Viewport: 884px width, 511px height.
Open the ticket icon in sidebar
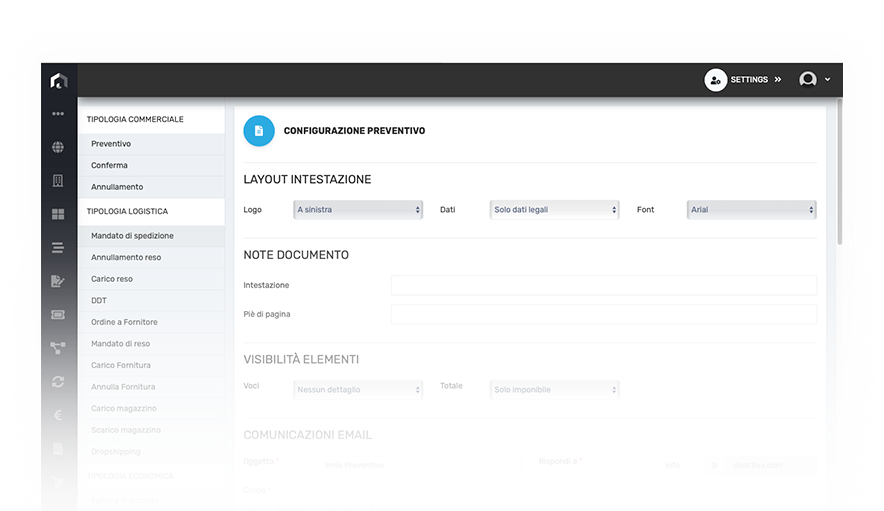coord(58,315)
